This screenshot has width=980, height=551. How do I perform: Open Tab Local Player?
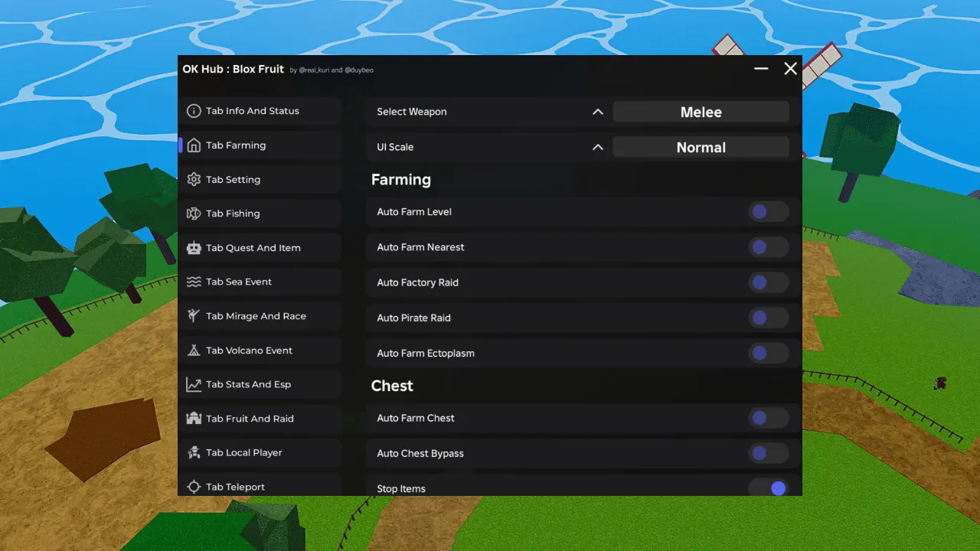(260, 452)
